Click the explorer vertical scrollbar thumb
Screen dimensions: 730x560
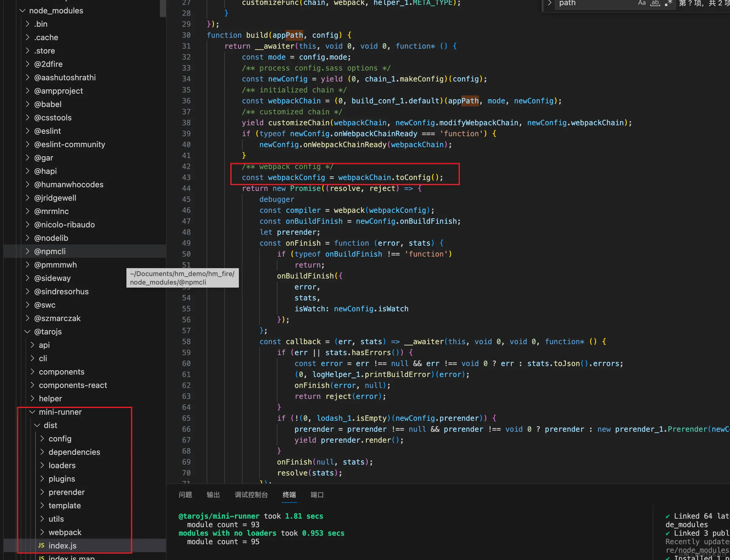[163, 8]
